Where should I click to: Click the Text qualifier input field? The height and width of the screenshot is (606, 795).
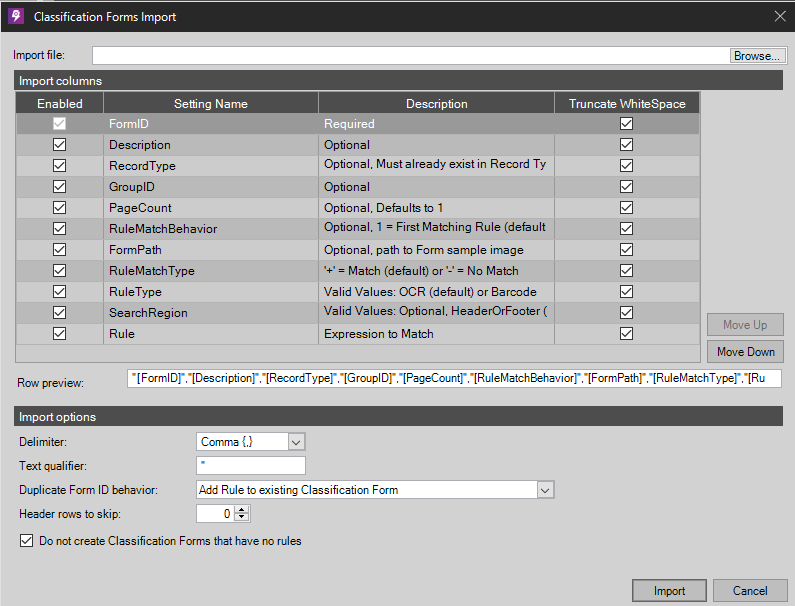click(251, 466)
